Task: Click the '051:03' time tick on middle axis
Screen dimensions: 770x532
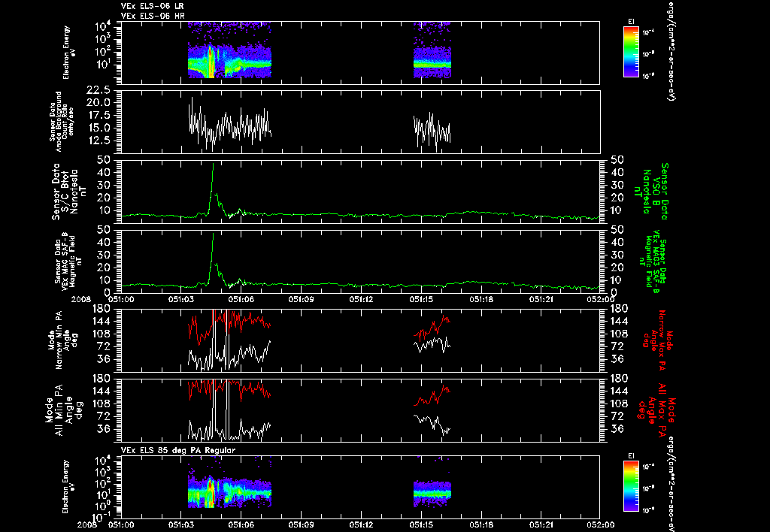Action: (x=181, y=298)
